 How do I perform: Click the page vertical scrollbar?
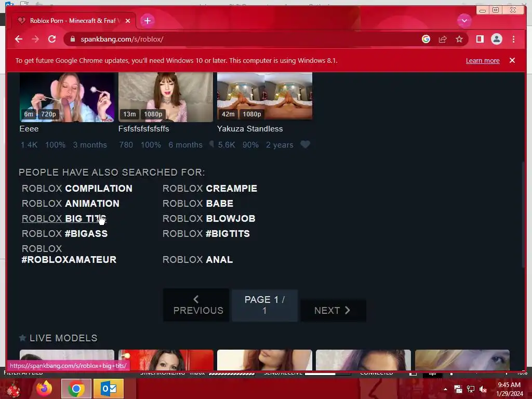(524, 216)
